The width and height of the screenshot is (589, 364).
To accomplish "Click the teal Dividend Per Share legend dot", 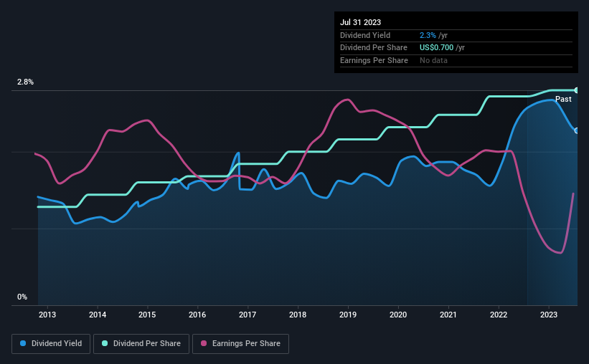I will pos(105,343).
